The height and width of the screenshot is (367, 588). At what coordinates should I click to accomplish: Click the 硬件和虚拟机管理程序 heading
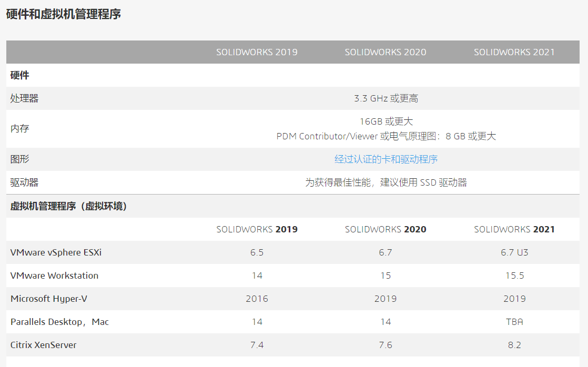63,14
